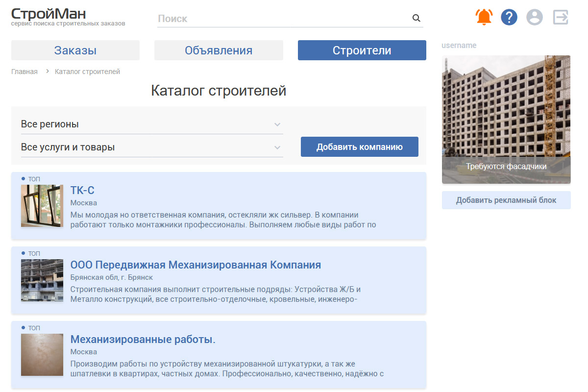The height and width of the screenshot is (392, 588).
Task: Open the Объявления tab
Action: [x=219, y=50]
